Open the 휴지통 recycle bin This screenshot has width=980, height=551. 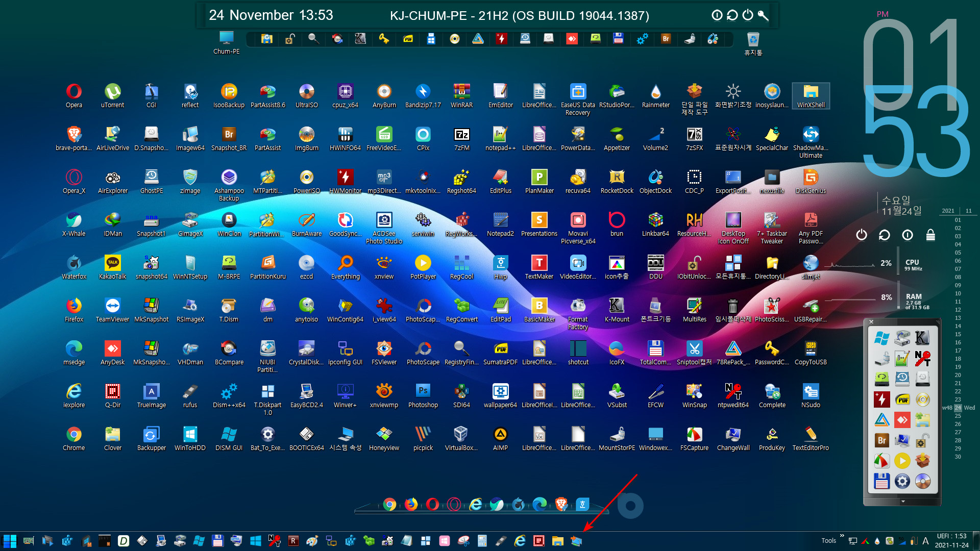pos(753,43)
